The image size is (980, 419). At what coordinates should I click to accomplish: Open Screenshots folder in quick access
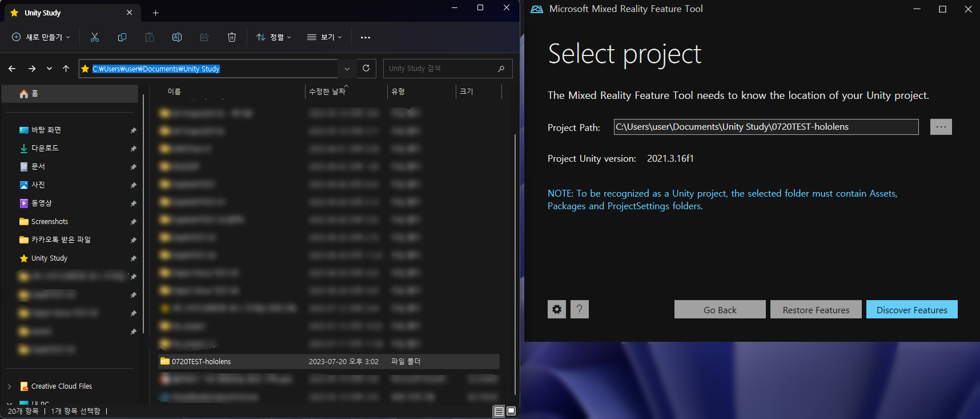[x=50, y=222]
